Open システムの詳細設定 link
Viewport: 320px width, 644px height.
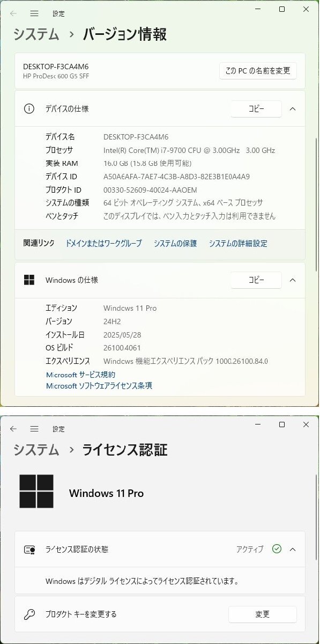(x=238, y=243)
